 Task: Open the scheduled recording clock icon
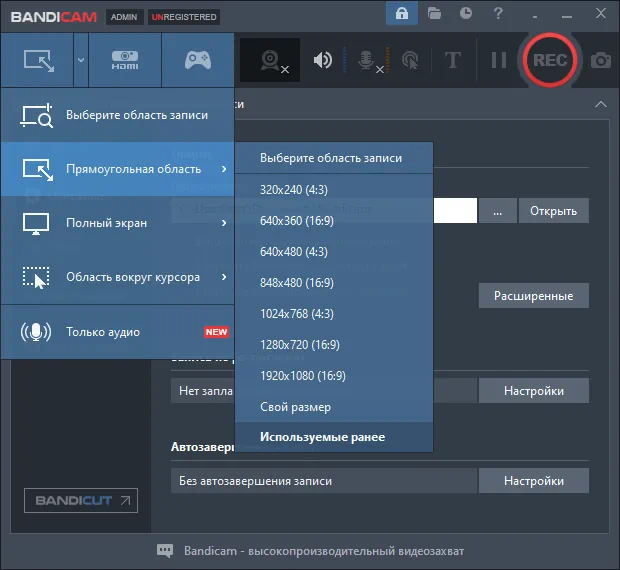[466, 13]
